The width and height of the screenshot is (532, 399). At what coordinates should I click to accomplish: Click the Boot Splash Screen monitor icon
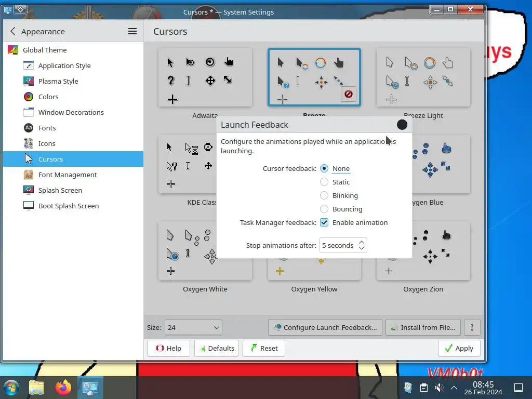pos(29,206)
